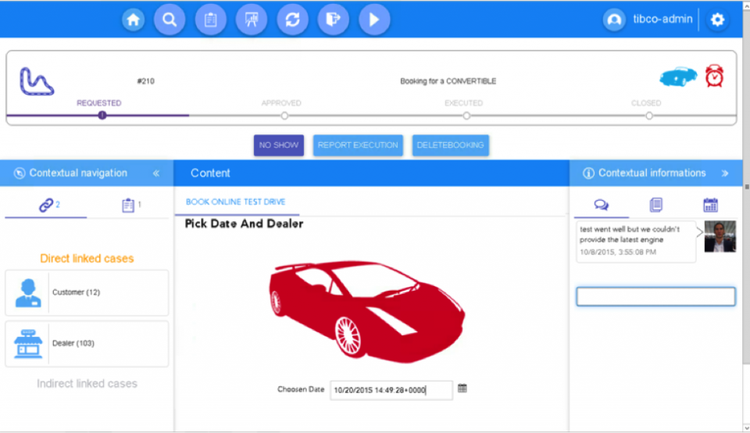
Task: Open the Customer (12) linked case
Action: pyautogui.click(x=87, y=292)
